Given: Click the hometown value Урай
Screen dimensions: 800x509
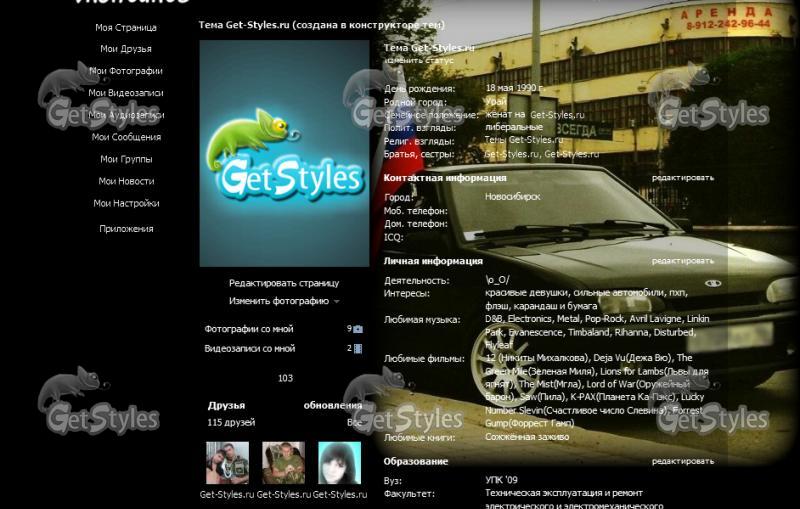Looking at the screenshot, I should [496, 101].
